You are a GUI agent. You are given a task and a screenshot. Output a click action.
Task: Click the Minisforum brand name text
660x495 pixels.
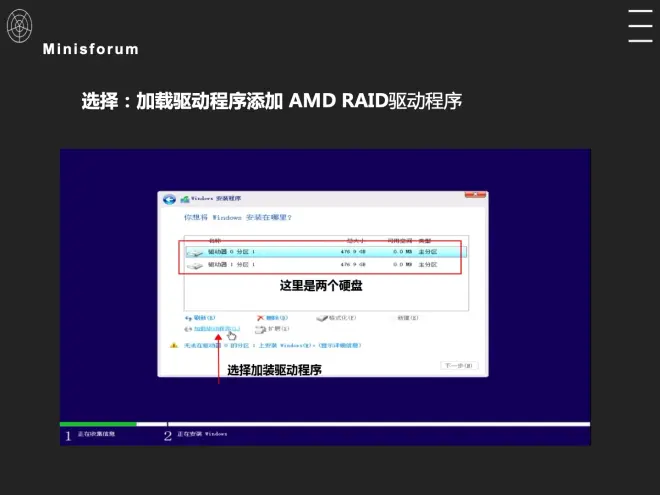click(90, 49)
